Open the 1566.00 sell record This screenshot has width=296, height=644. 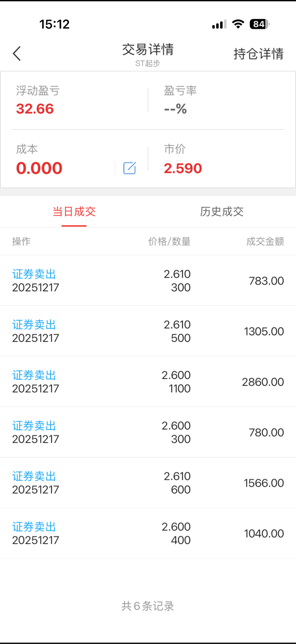pyautogui.click(x=148, y=483)
